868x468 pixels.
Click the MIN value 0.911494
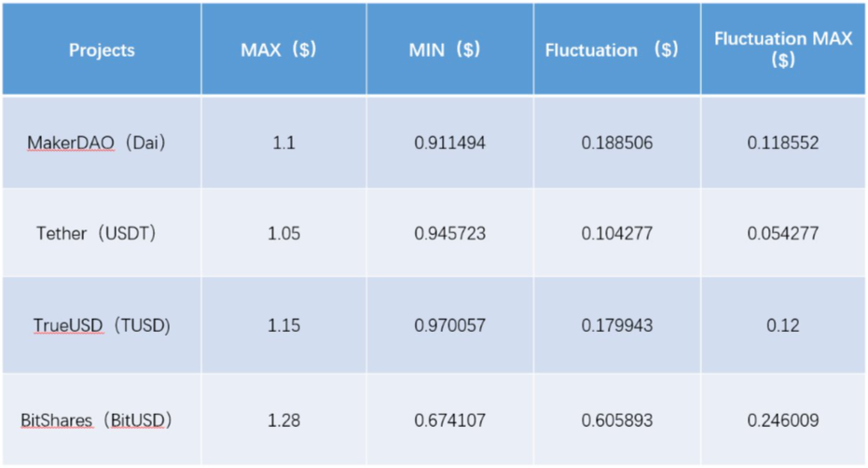(450, 143)
